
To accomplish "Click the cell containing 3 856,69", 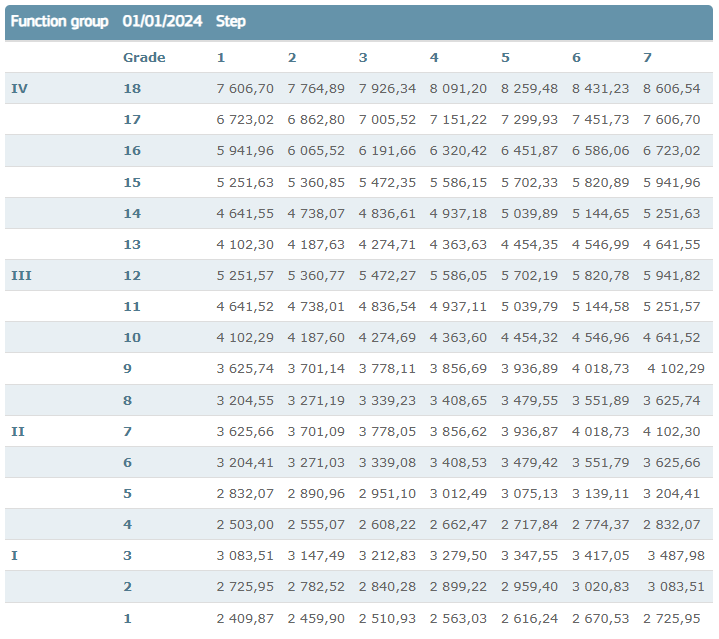I will [x=458, y=369].
